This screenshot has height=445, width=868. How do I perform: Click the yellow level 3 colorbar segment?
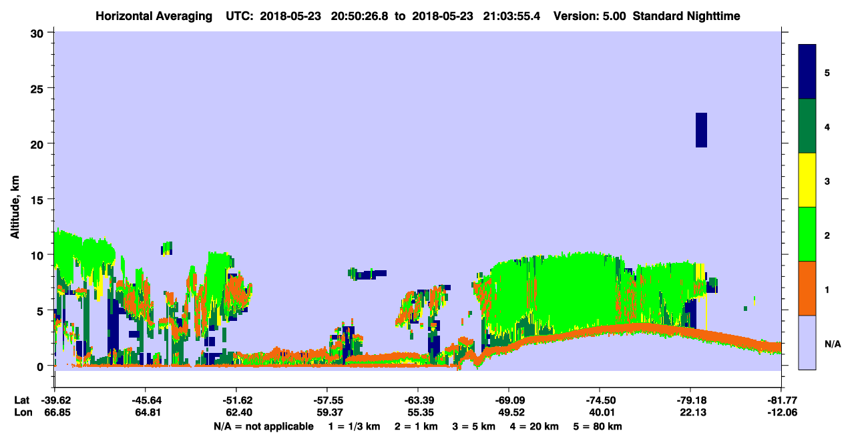click(807, 180)
